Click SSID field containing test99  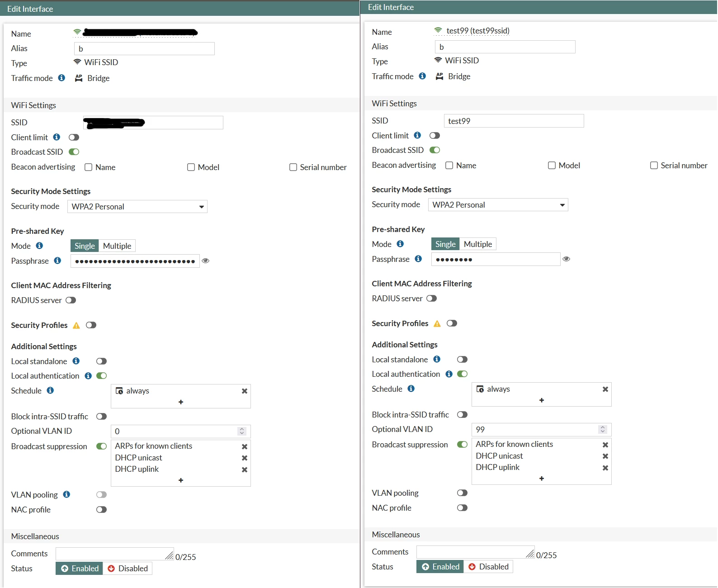514,121
